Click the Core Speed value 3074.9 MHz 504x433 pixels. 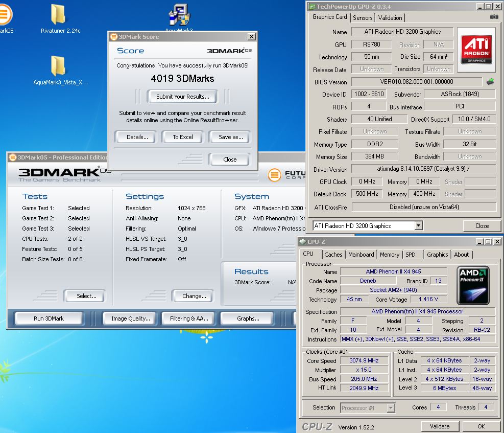(364, 360)
